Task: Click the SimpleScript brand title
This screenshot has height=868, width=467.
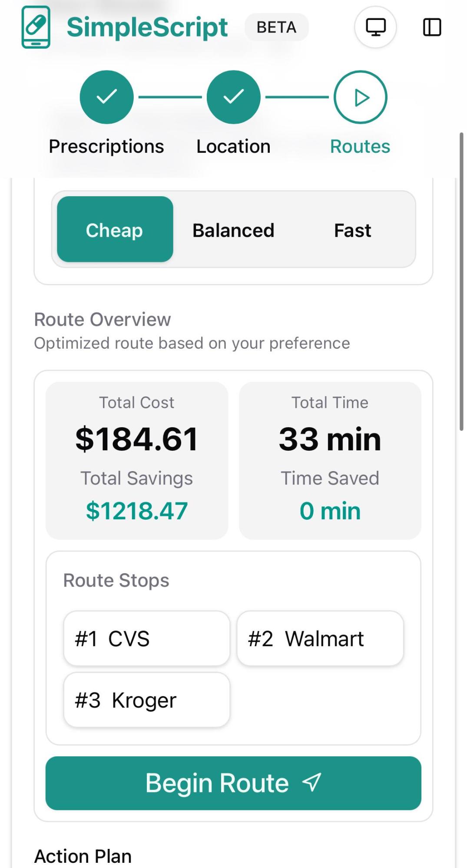Action: pos(147,27)
